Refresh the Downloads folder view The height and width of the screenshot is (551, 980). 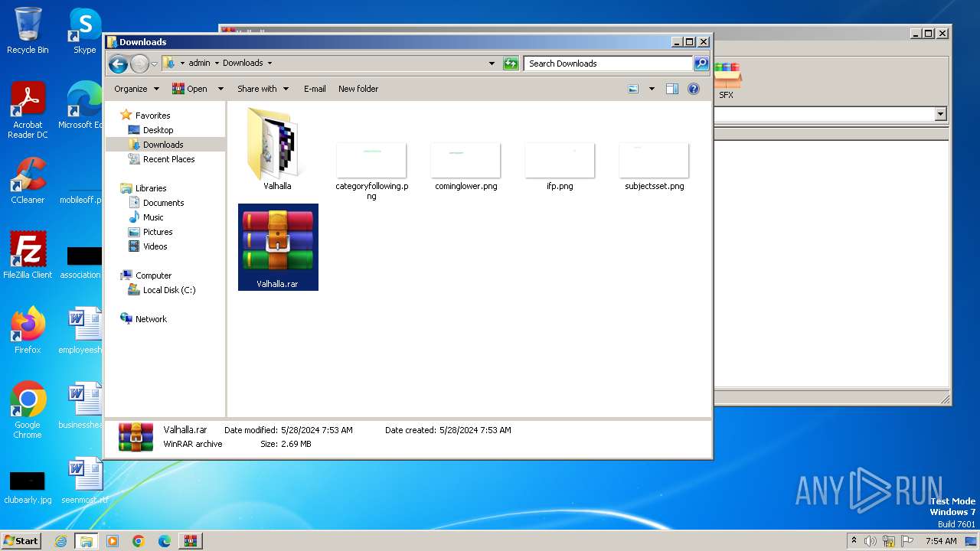pyautogui.click(x=511, y=64)
